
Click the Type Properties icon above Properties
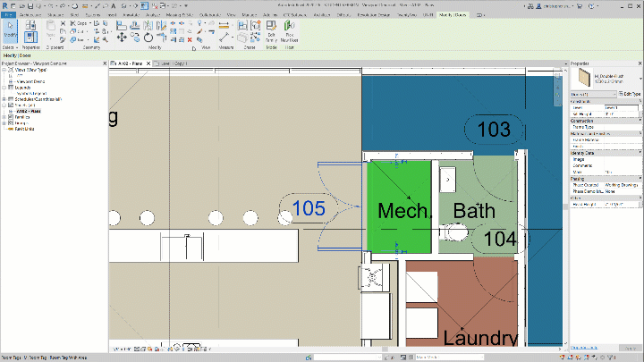coord(30,25)
